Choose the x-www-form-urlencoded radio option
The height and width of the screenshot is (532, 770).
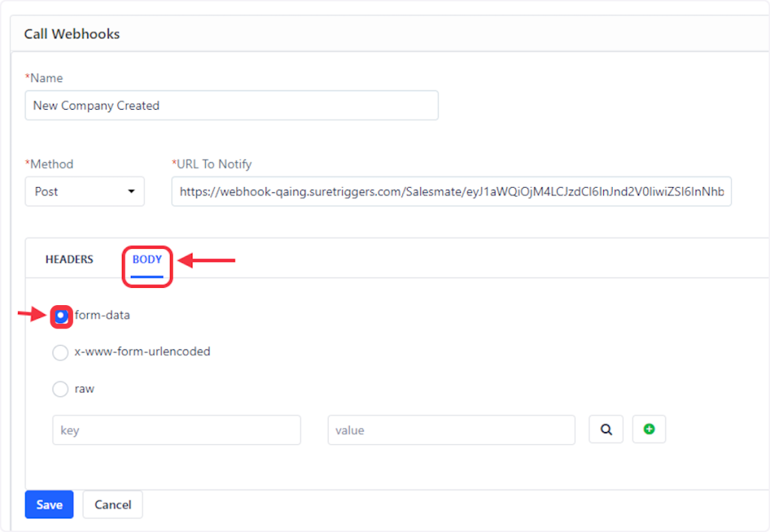[60, 352]
